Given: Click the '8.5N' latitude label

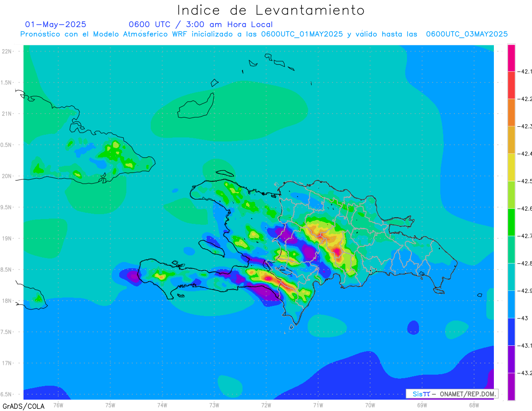Looking at the screenshot, I should (6, 270).
